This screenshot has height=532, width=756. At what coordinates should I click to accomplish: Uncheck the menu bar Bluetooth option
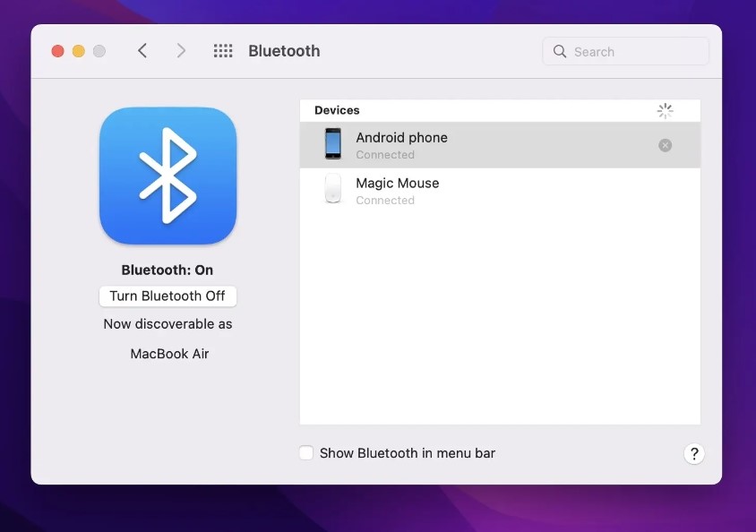click(x=305, y=453)
